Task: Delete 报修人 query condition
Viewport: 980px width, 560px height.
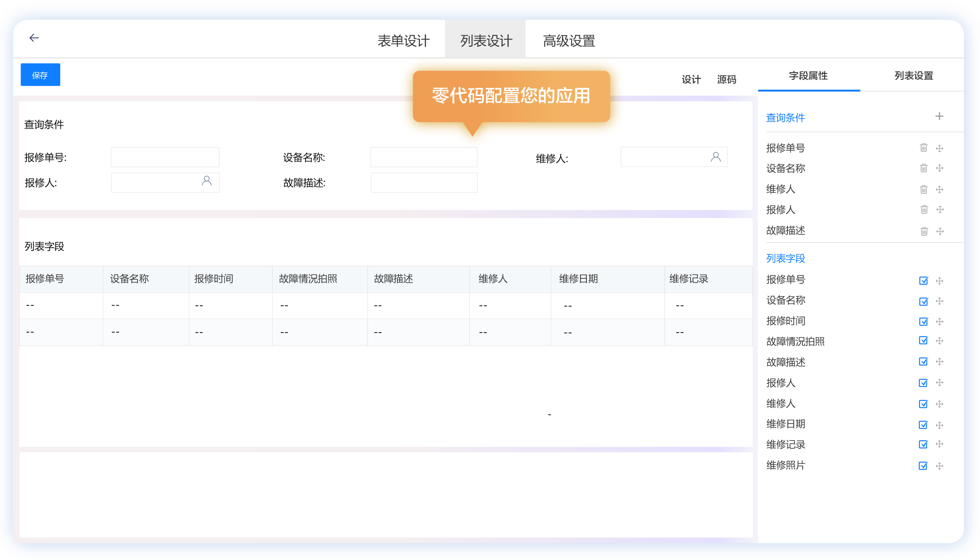Action: pyautogui.click(x=924, y=209)
